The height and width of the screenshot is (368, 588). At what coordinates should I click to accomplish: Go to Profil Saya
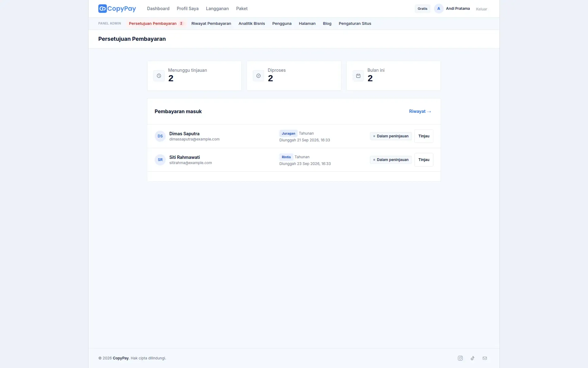pyautogui.click(x=187, y=9)
